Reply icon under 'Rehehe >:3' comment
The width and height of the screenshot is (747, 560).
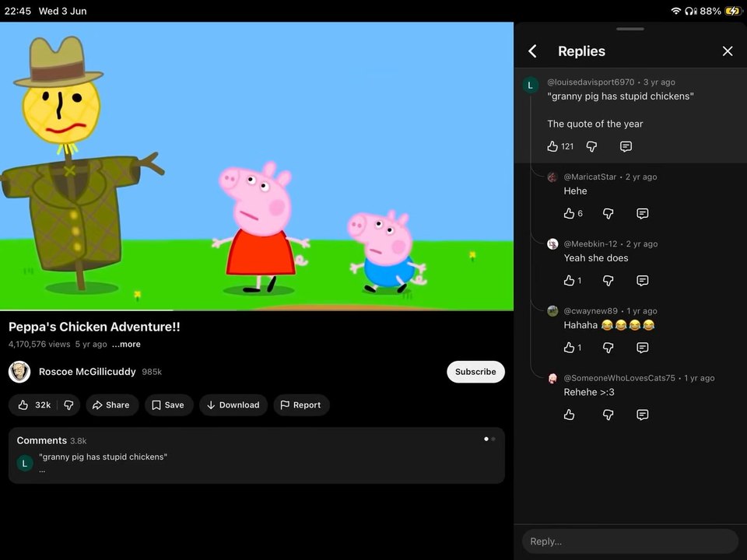click(642, 415)
